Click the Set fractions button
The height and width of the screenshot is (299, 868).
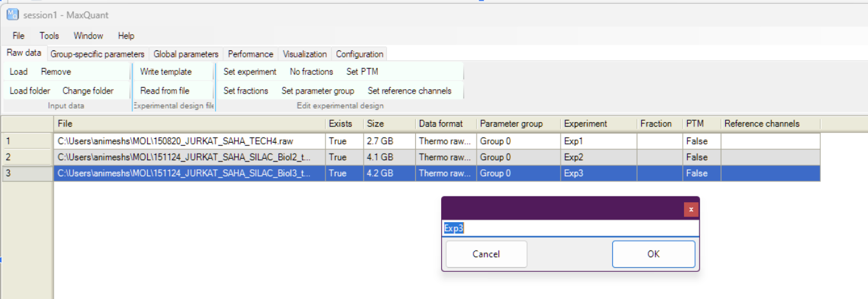click(x=245, y=91)
